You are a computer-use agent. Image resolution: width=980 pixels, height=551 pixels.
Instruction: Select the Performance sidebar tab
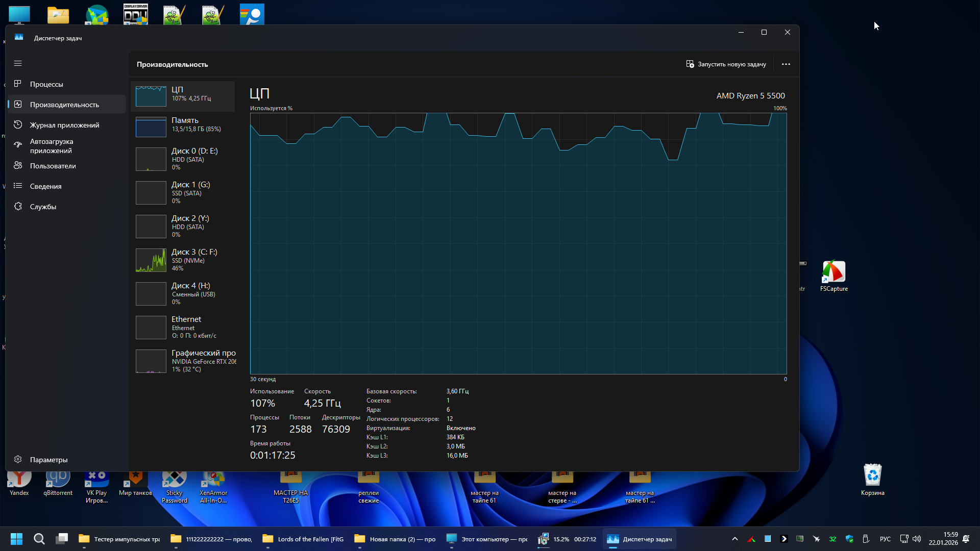(64, 105)
